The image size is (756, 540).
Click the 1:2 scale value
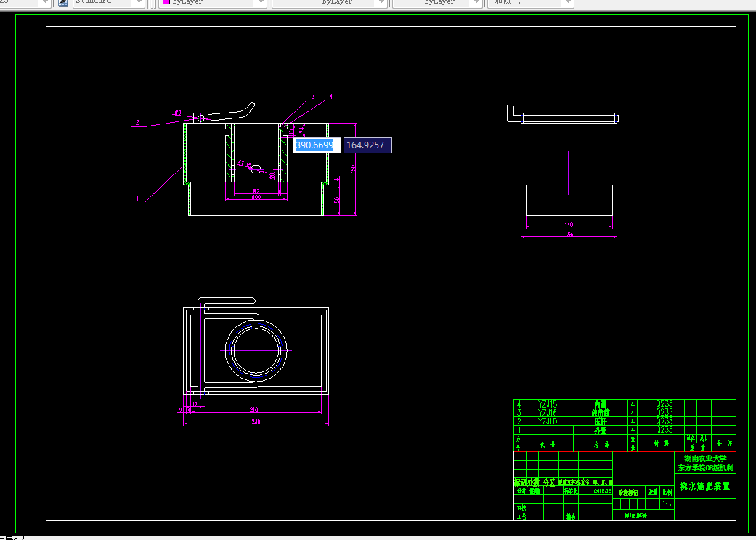667,504
